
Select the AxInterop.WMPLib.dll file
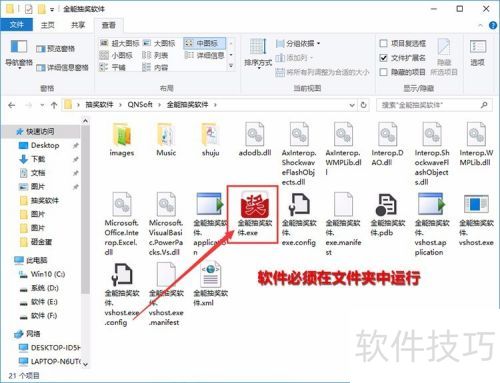(343, 149)
